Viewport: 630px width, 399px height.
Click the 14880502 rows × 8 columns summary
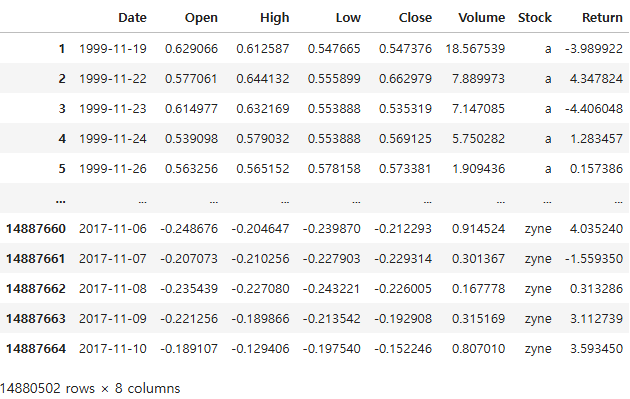coord(90,389)
